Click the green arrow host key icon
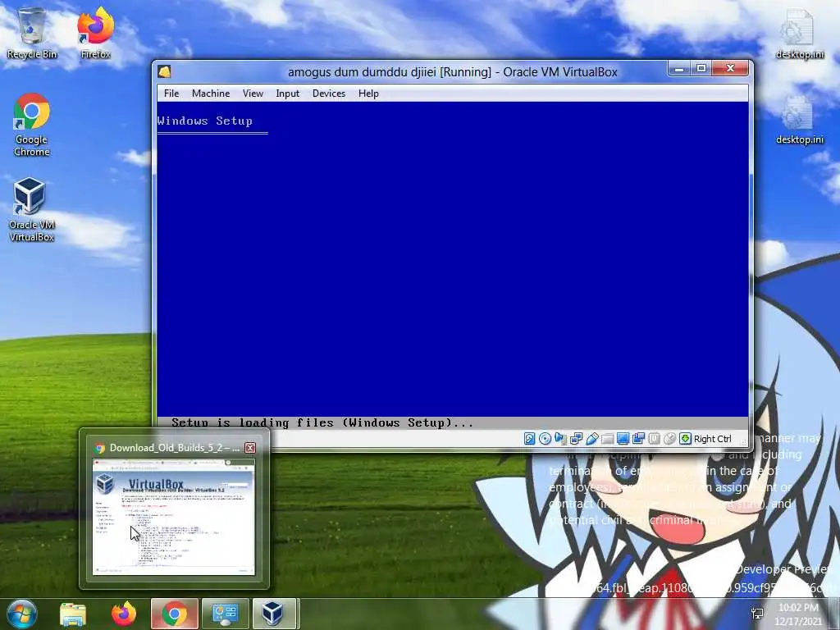 click(685, 439)
